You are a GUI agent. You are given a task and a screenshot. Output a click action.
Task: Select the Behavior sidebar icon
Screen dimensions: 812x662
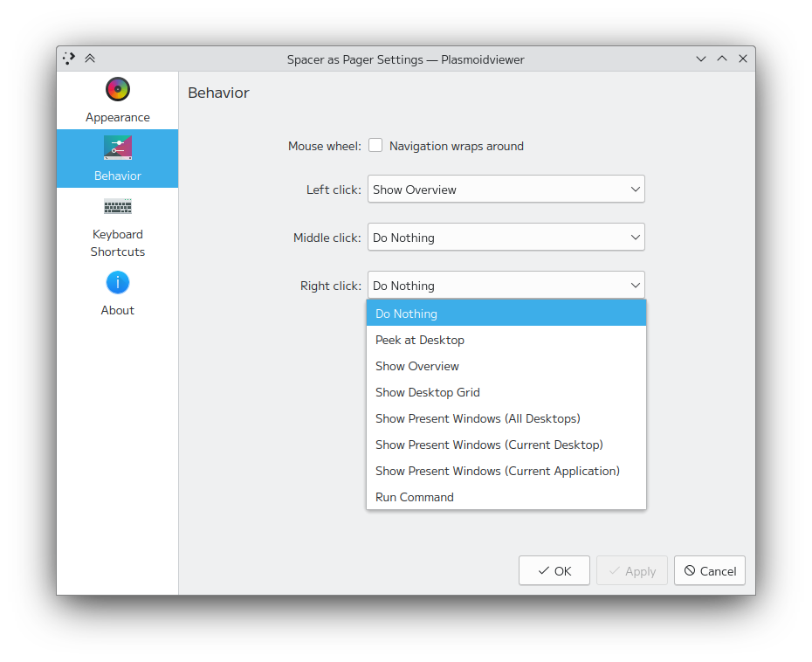118,148
